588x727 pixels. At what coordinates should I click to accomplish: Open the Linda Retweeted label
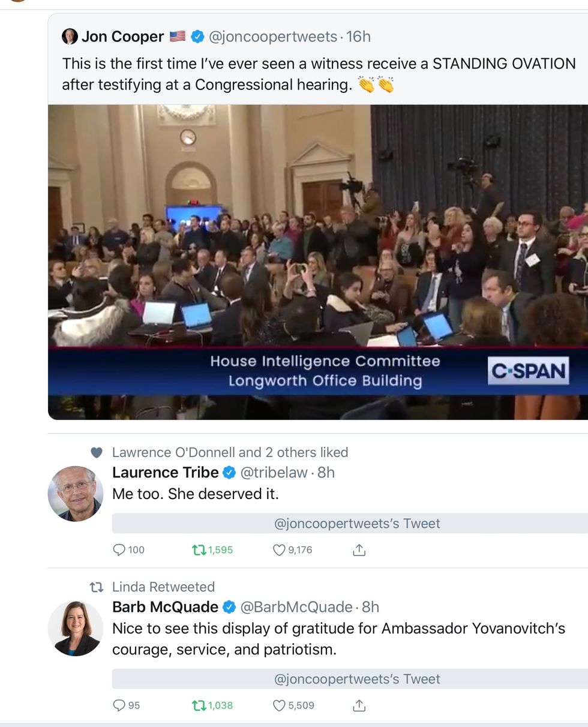point(163,587)
